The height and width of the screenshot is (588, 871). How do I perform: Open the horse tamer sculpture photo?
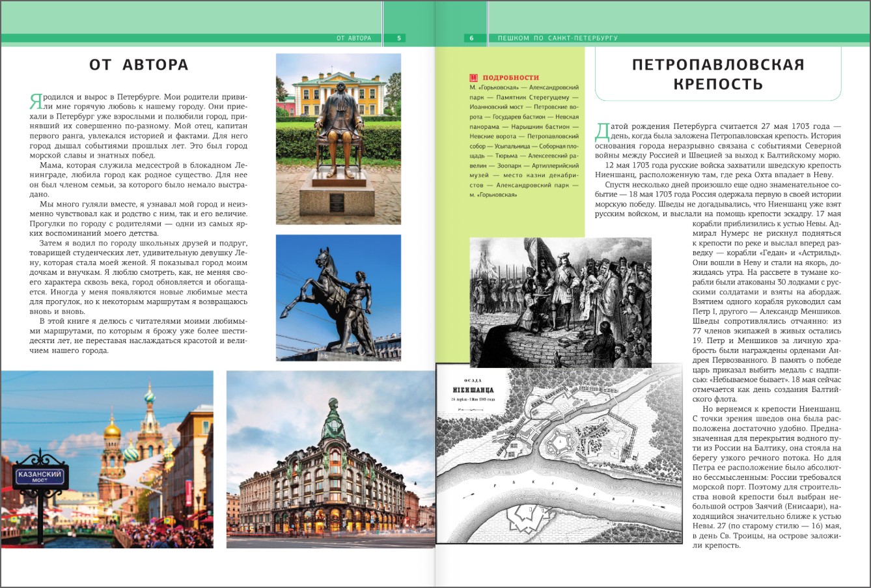click(338, 297)
